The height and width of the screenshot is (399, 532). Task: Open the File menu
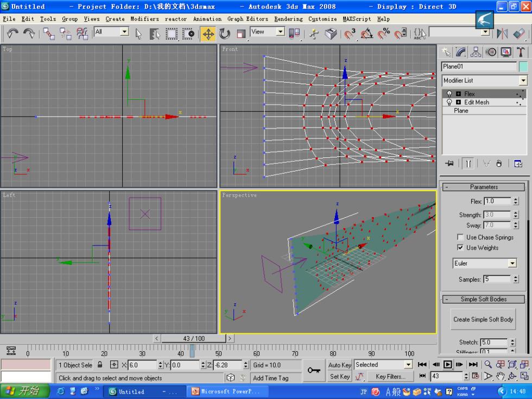point(9,19)
